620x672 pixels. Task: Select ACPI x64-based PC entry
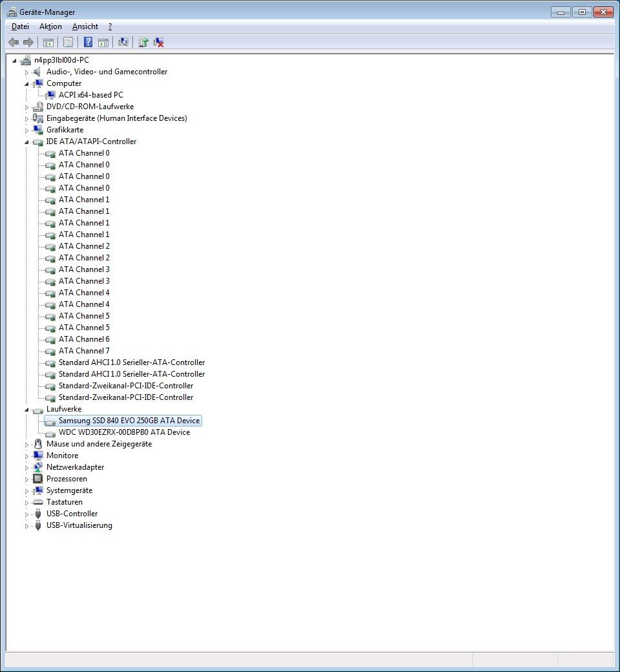(91, 95)
